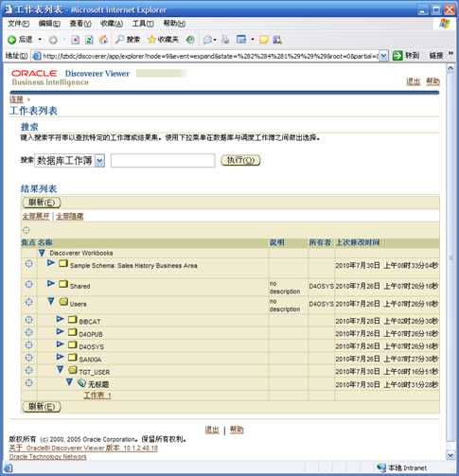Open the About Discoverer Viewer version link

83,449
